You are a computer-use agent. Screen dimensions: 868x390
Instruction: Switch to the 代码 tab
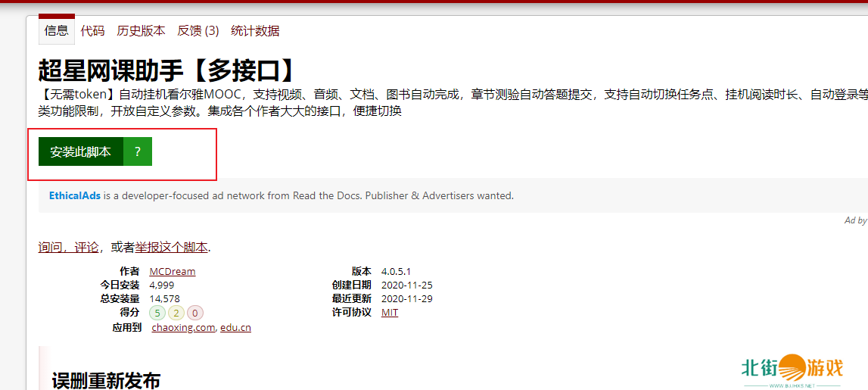[x=92, y=30]
